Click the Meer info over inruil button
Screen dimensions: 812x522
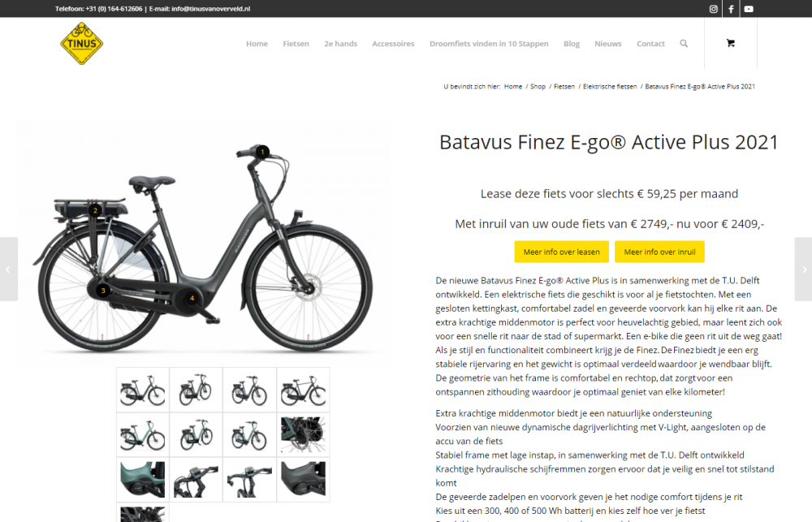tap(659, 252)
